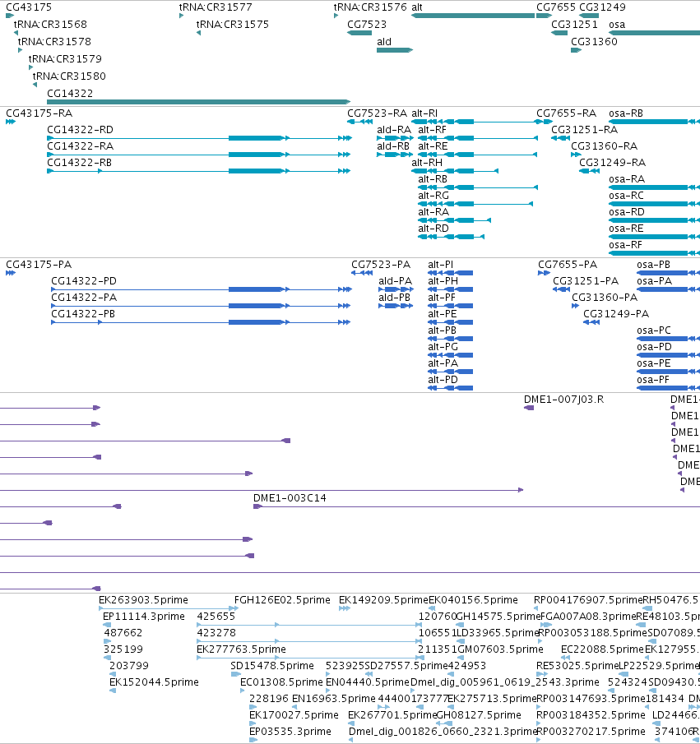Screen dimensions: 700x744
Task: Click the CG31251-RA transcript label
Action: tap(585, 130)
